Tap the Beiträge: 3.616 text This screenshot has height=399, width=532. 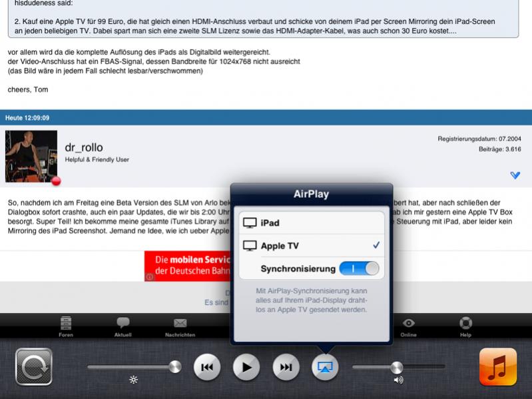(x=500, y=149)
